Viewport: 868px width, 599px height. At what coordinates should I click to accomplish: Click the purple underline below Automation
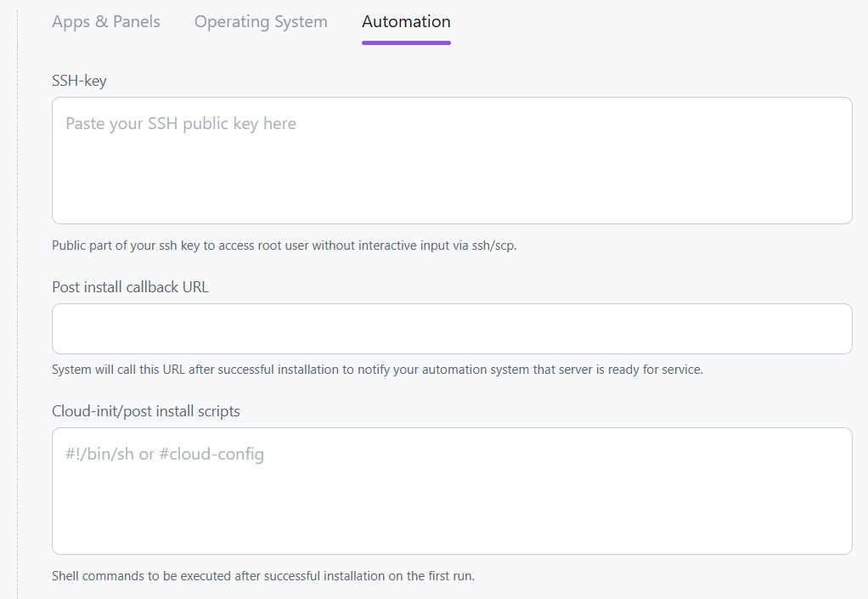(406, 42)
